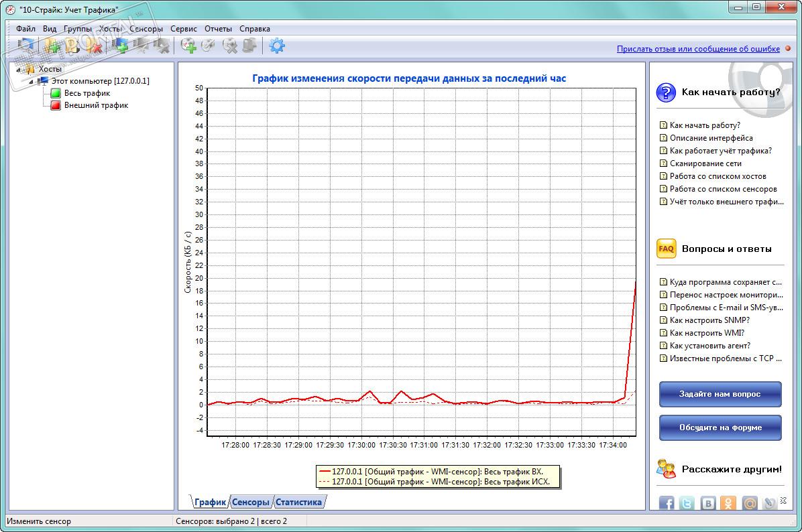Share on Facebook icon
Image resolution: width=802 pixels, height=532 pixels.
[x=667, y=503]
